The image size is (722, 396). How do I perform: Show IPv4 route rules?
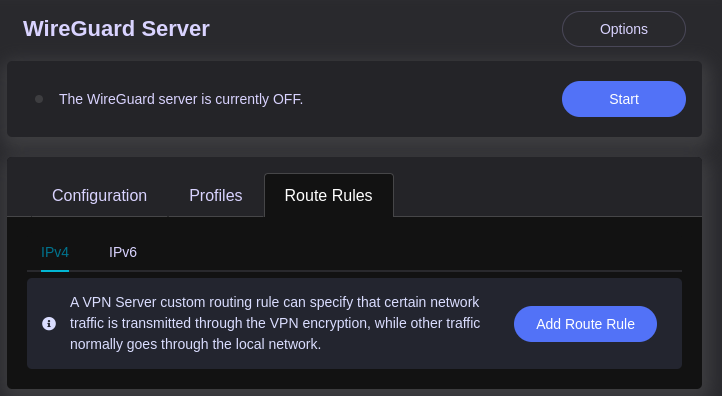pyautogui.click(x=55, y=252)
